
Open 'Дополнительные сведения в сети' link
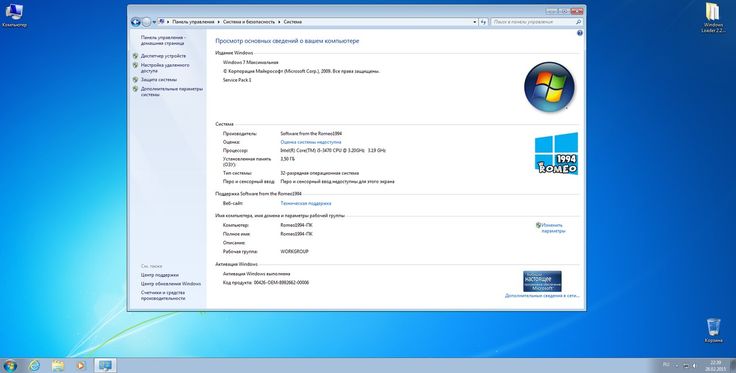click(542, 296)
